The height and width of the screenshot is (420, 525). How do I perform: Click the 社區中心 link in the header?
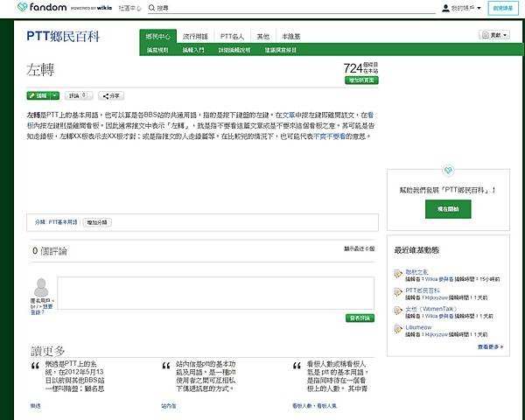tap(129, 8)
